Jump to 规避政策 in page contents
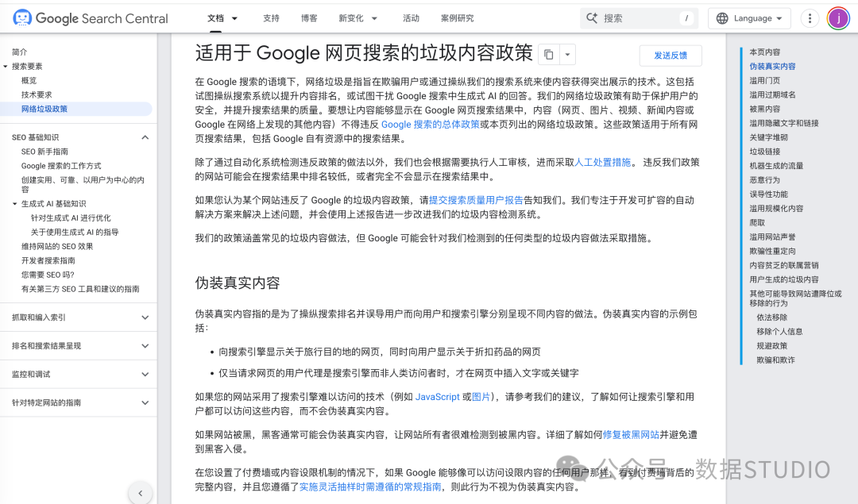858x504 pixels. (x=771, y=346)
